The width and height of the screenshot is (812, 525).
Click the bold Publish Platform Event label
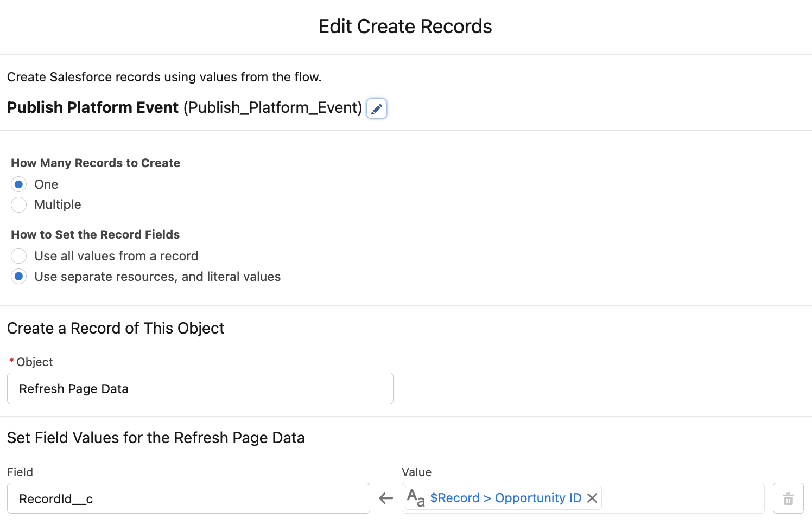[x=93, y=108]
